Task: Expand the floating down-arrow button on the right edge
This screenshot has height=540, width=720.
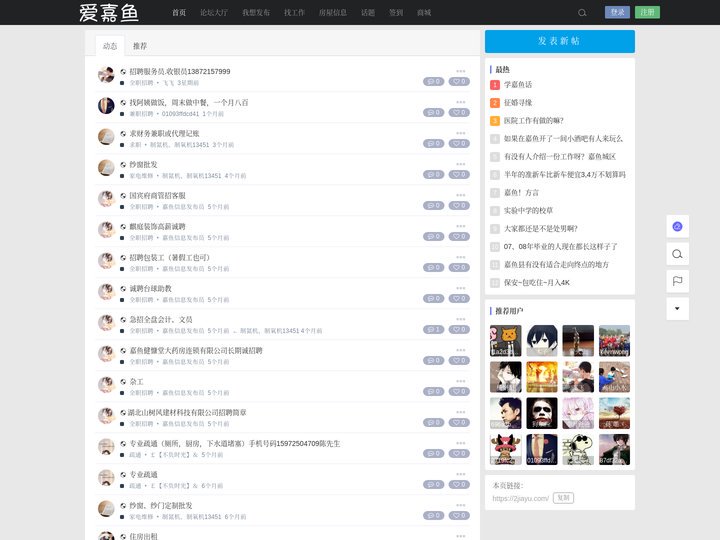Action: 677,309
